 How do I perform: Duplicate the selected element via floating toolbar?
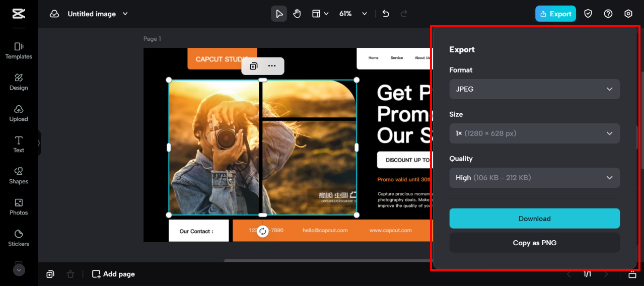(253, 66)
